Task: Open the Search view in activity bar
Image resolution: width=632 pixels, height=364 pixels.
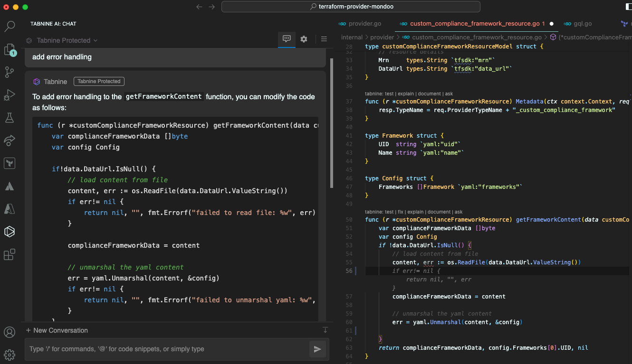Action: point(10,26)
